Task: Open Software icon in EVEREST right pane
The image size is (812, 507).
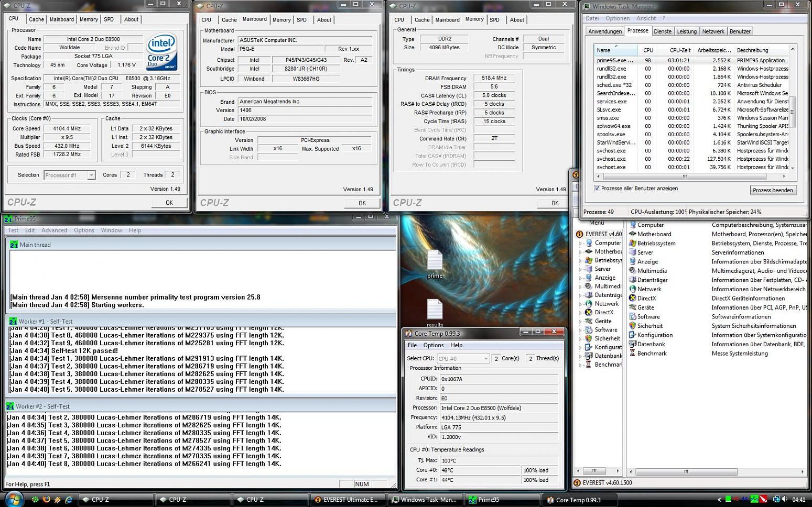Action: coord(632,316)
